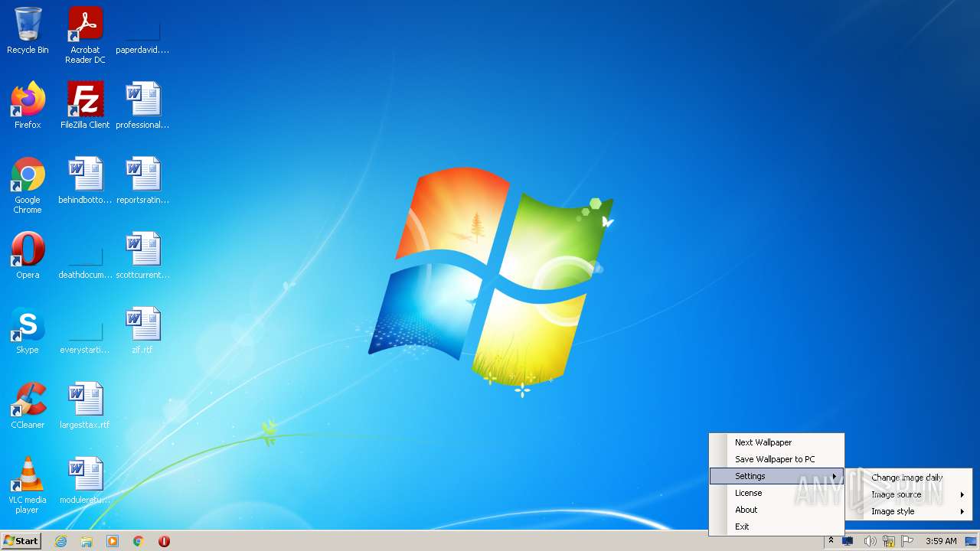
Task: Open the Recycle Bin desktop icon
Action: point(28,31)
